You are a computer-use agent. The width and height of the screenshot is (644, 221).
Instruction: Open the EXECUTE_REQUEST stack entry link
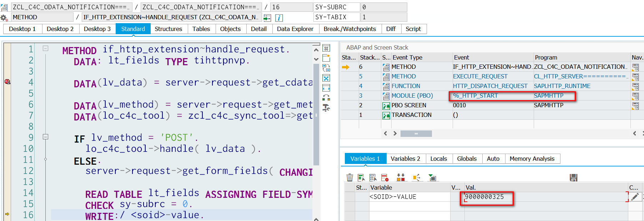(x=480, y=76)
